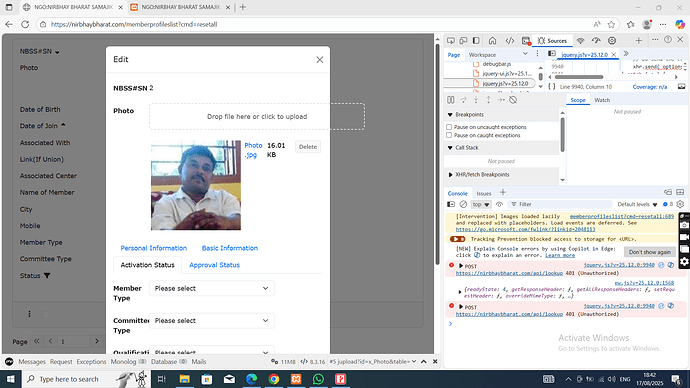
Task: Open the Performance gauge icon panel
Action: point(596,40)
